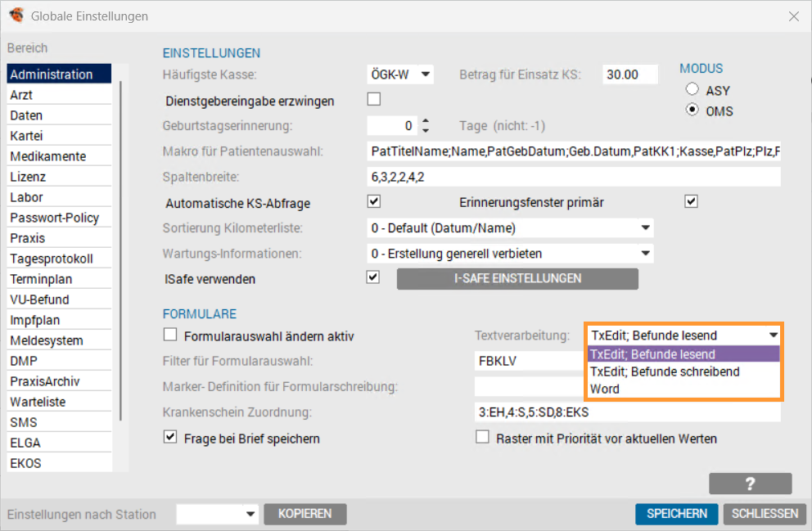Click the Betrag für Einsatz KS field
Viewport: 812px width, 531px height.
(x=629, y=74)
